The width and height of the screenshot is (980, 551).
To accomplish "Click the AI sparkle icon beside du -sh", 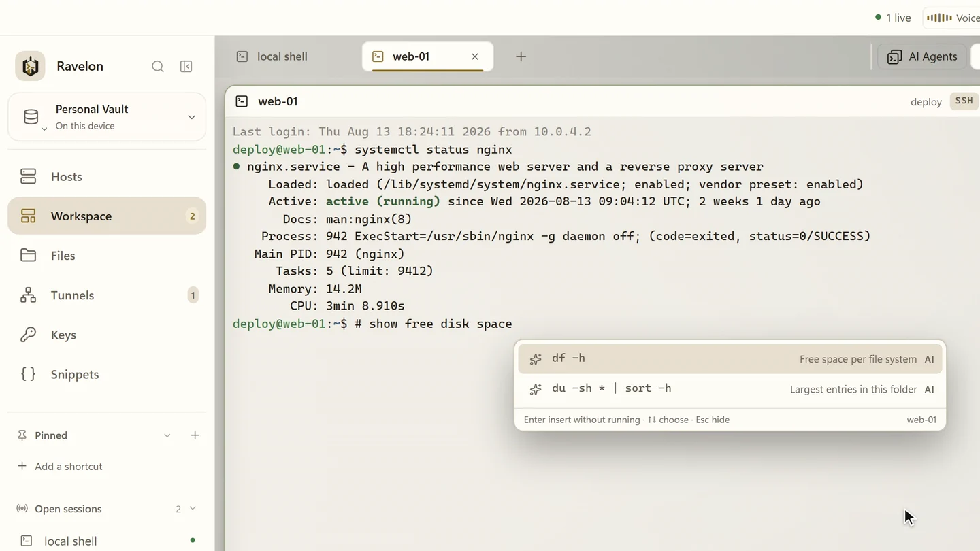I will tap(536, 389).
